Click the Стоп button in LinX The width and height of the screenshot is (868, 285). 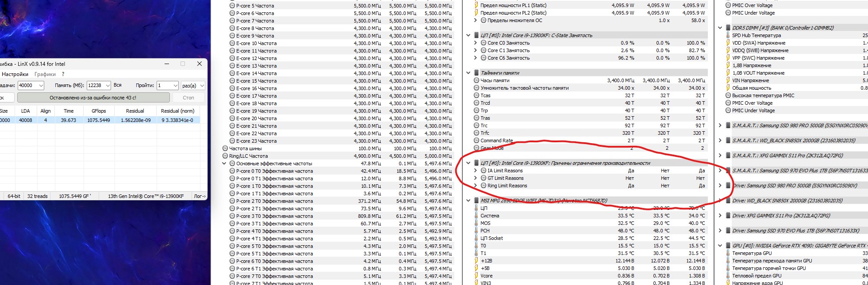coord(188,98)
